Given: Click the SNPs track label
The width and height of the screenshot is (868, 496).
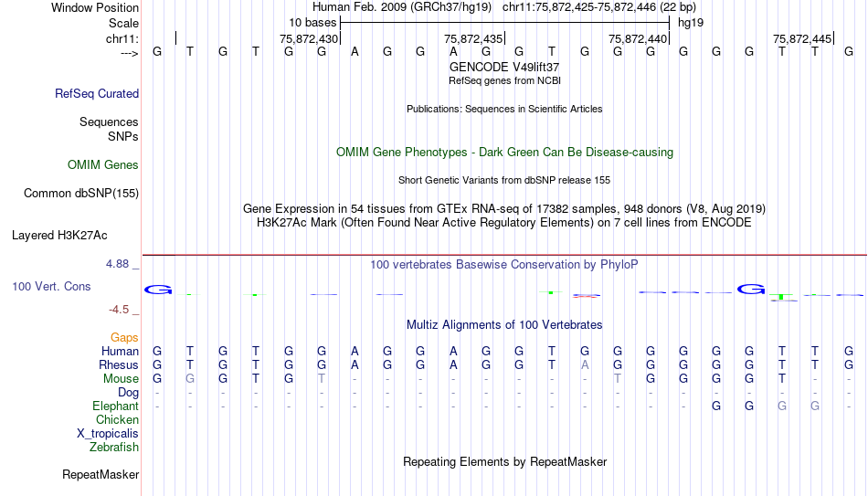Looking at the screenshot, I should [123, 136].
